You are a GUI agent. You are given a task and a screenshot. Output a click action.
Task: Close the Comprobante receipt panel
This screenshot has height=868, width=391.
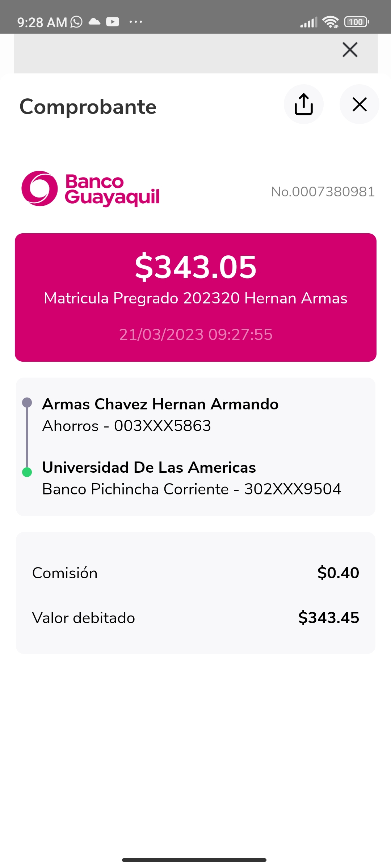[359, 104]
